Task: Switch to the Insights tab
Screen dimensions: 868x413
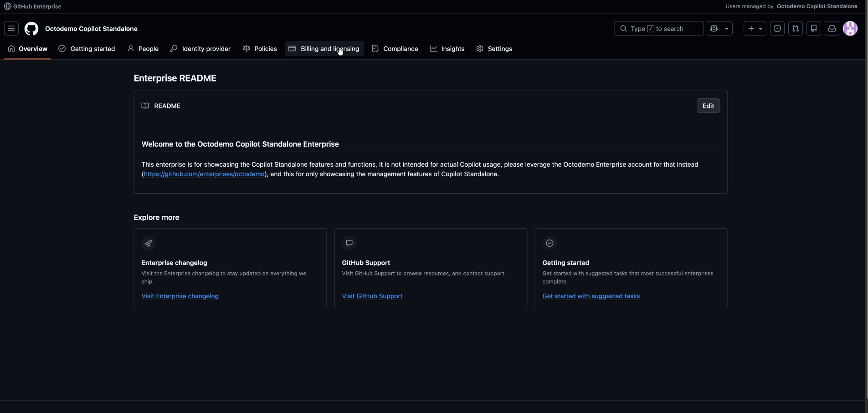Action: click(x=447, y=49)
